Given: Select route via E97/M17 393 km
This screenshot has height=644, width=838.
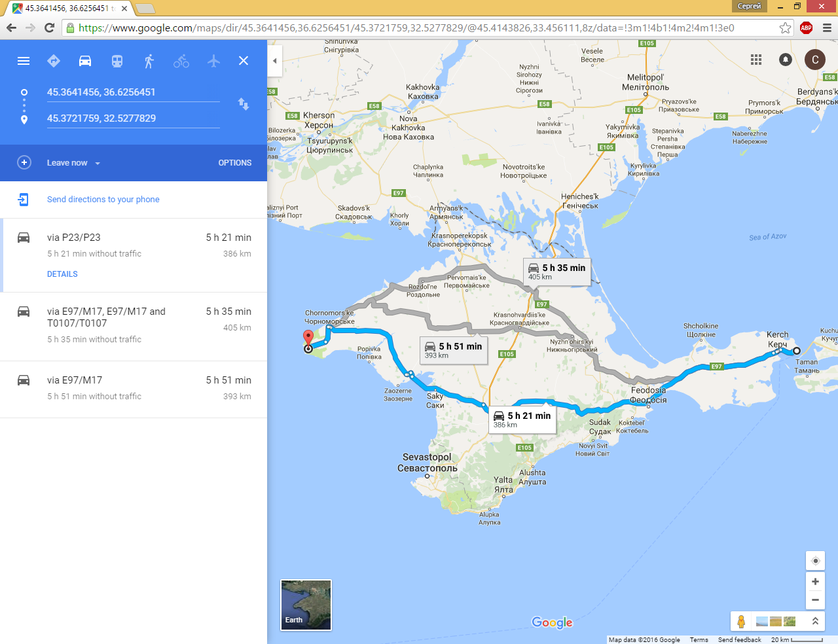Looking at the screenshot, I should click(134, 389).
